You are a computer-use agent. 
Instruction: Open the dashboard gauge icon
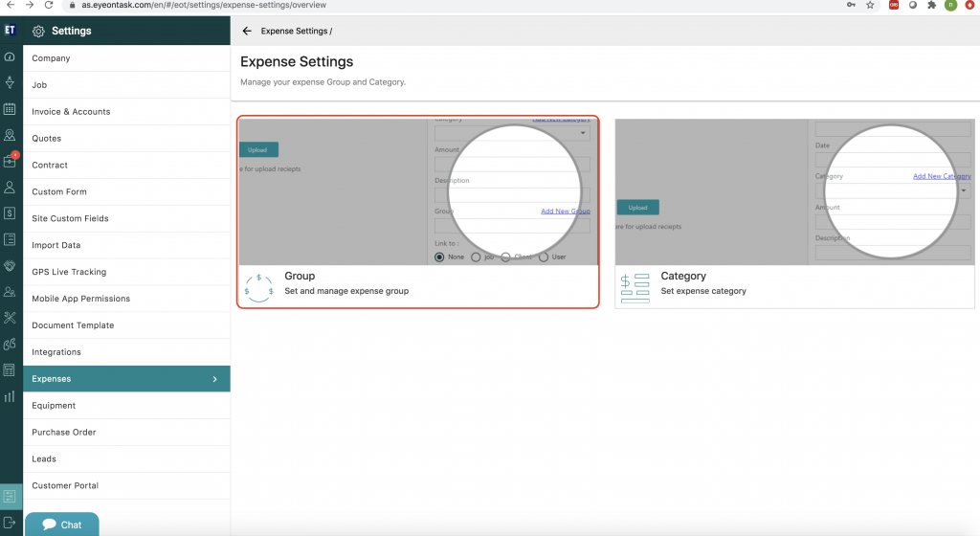tap(10, 56)
